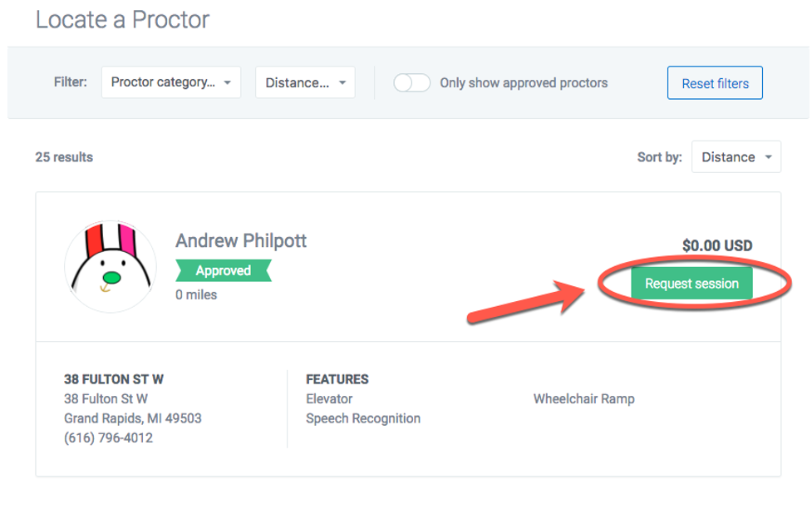Select the Speech Recognition feature
812x514 pixels.
point(363,418)
